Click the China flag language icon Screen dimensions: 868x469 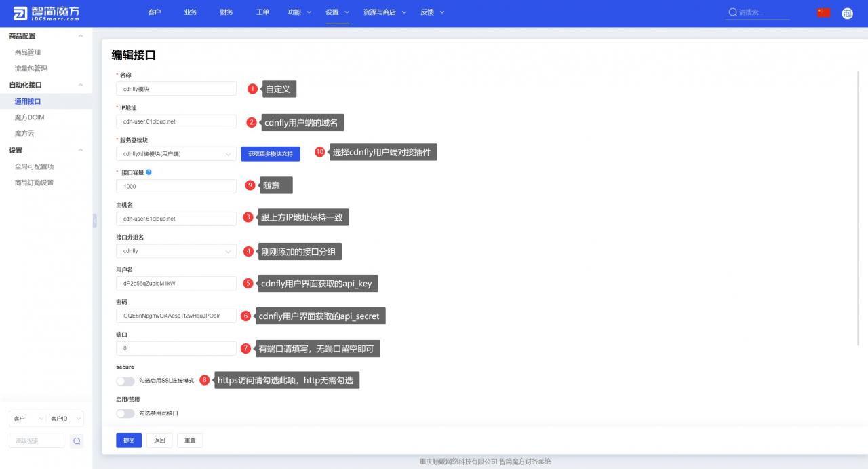[823, 12]
